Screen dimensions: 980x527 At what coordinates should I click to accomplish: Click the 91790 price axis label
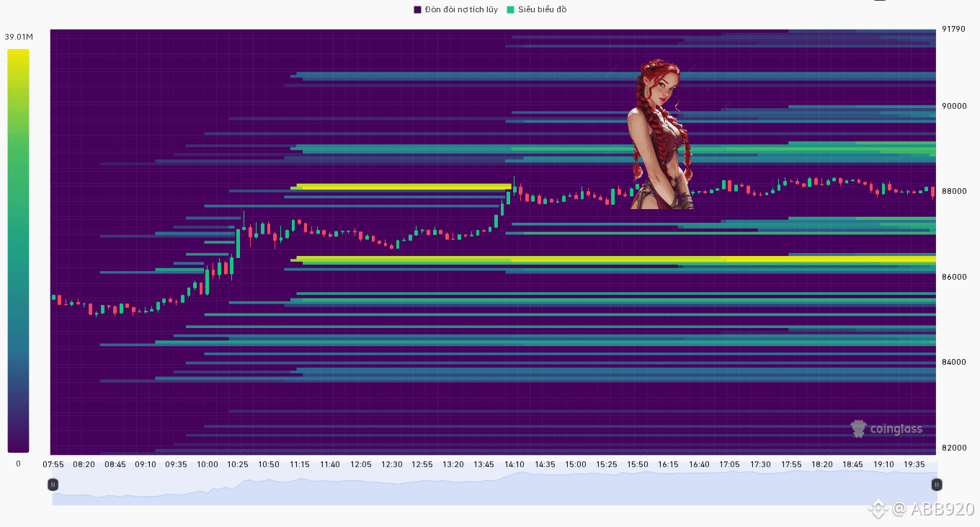[953, 29]
